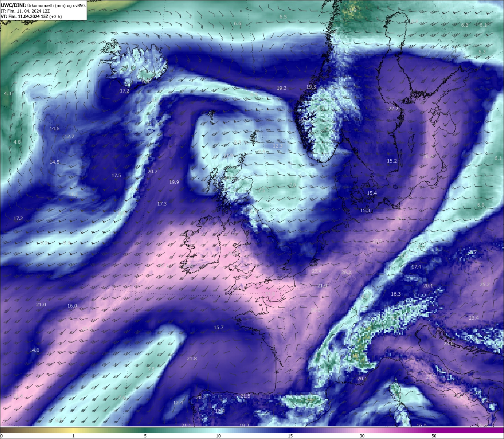Click the colorbar tick label 15
Screen dimensions: 504x439
290,436
